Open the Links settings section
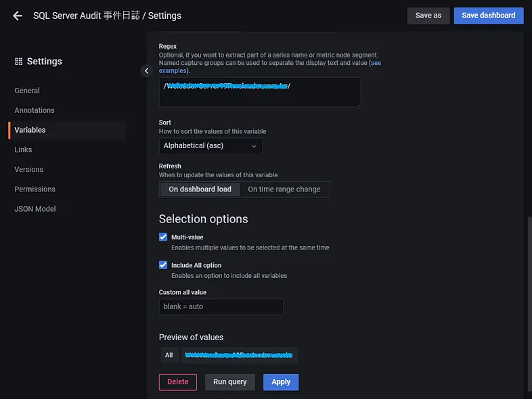This screenshot has width=532, height=399. pyautogui.click(x=23, y=149)
